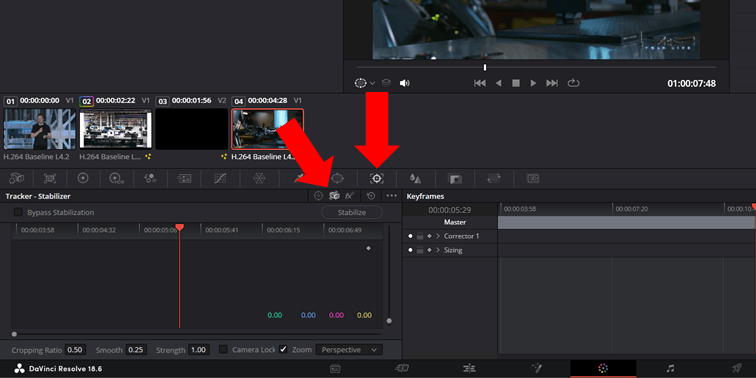This screenshot has width=756, height=378.
Task: Expand the Sizing keyframe track
Action: 438,250
